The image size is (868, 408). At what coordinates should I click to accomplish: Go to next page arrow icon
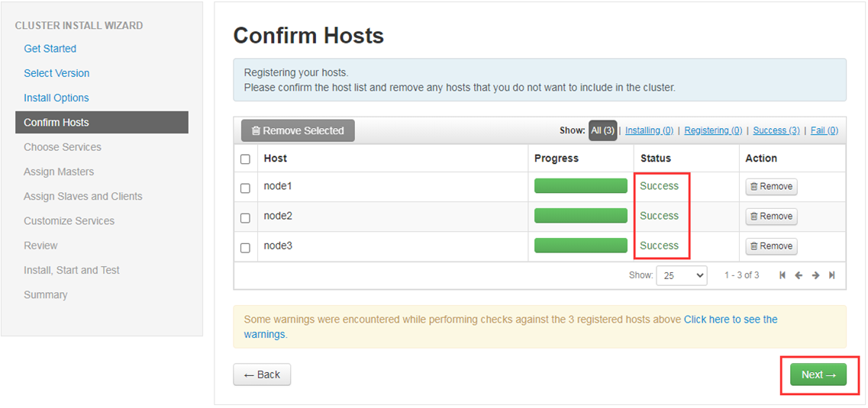815,275
